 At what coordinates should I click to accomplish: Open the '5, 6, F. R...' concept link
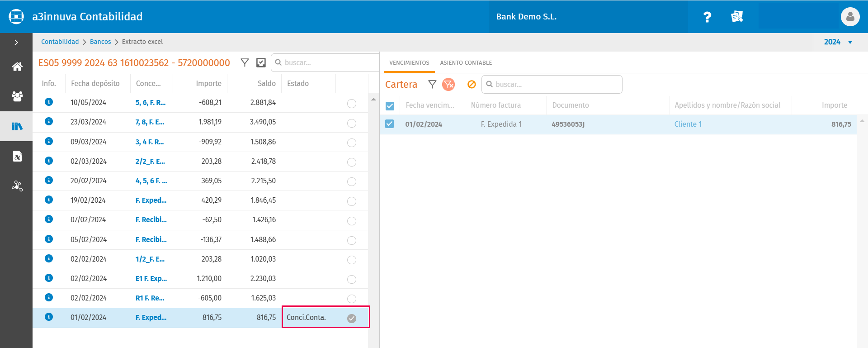[x=151, y=102]
